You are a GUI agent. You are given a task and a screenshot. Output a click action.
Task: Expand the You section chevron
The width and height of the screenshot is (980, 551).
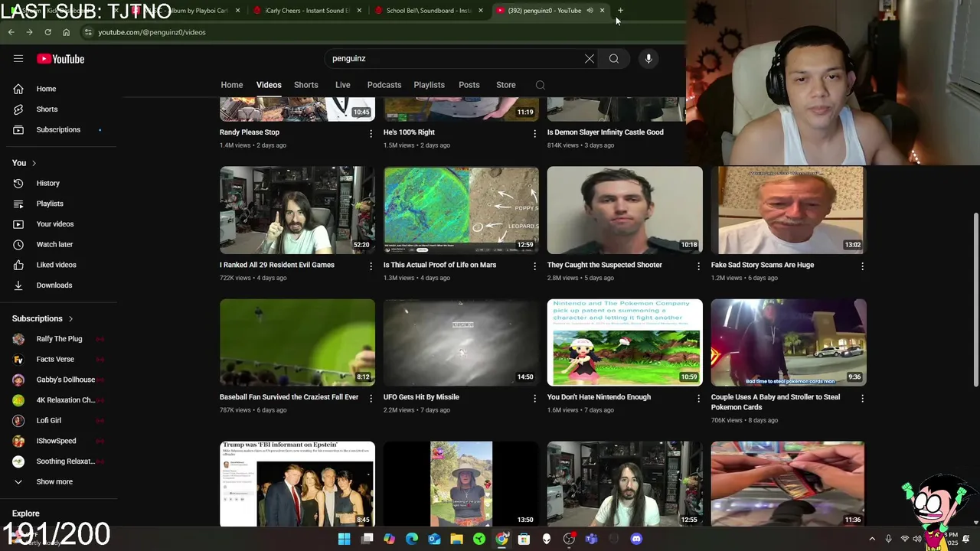(34, 163)
